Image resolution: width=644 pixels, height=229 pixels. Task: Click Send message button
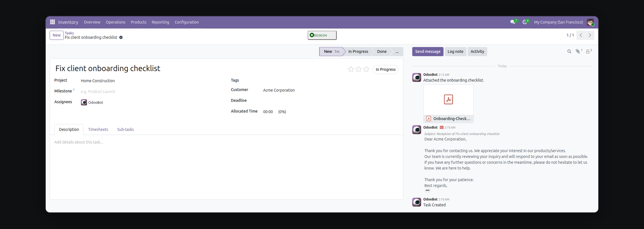coord(428,52)
